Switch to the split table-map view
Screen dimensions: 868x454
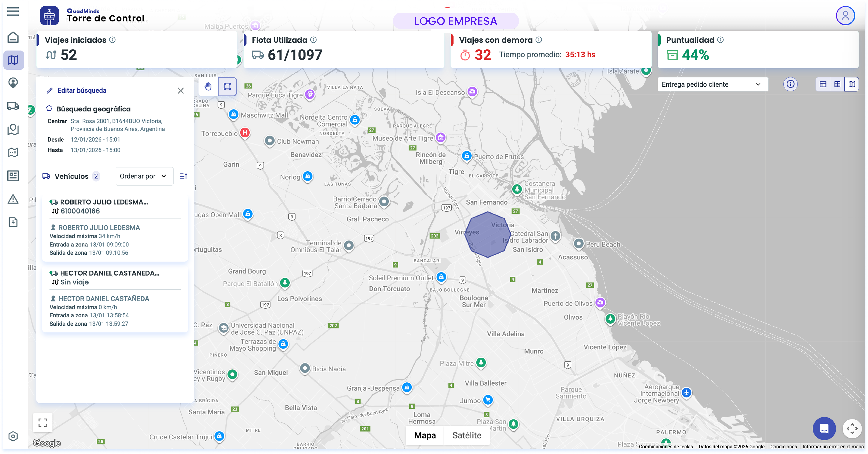pyautogui.click(x=822, y=84)
